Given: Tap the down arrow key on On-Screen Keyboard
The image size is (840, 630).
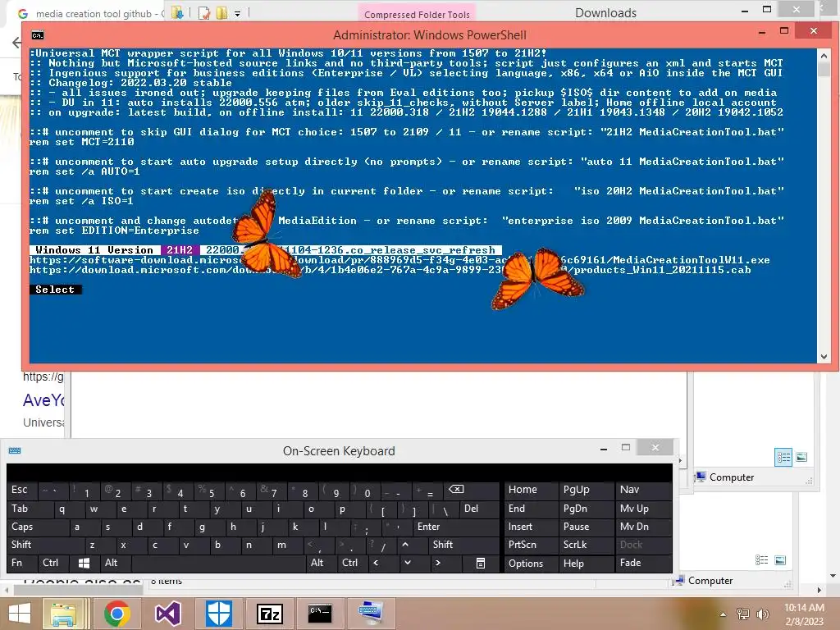Looking at the screenshot, I should point(408,563).
